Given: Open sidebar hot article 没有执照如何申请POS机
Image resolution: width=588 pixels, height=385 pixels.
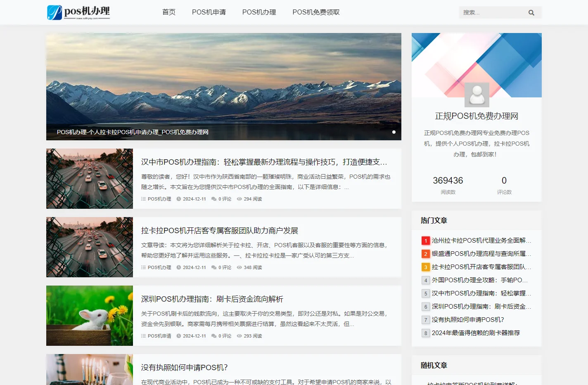Looking at the screenshot, I should (x=468, y=320).
